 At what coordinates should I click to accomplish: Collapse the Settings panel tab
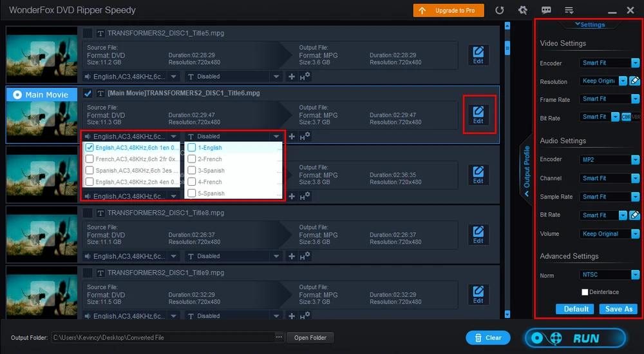point(590,25)
